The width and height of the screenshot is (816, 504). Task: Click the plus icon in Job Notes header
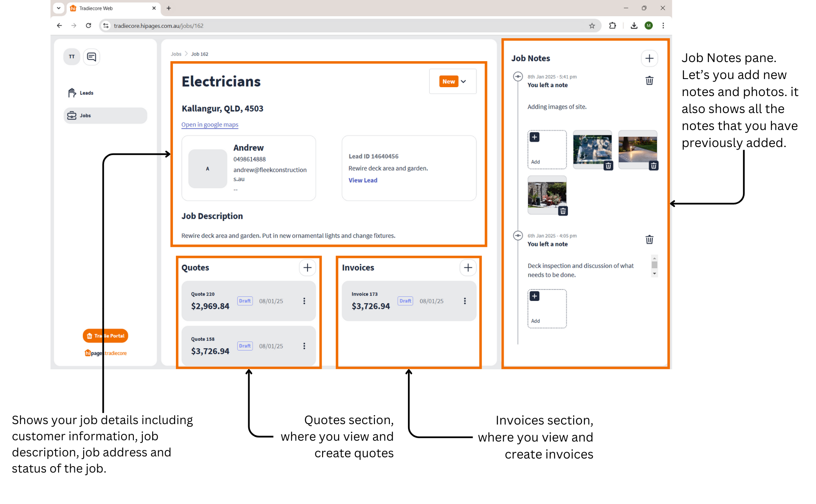coord(649,58)
